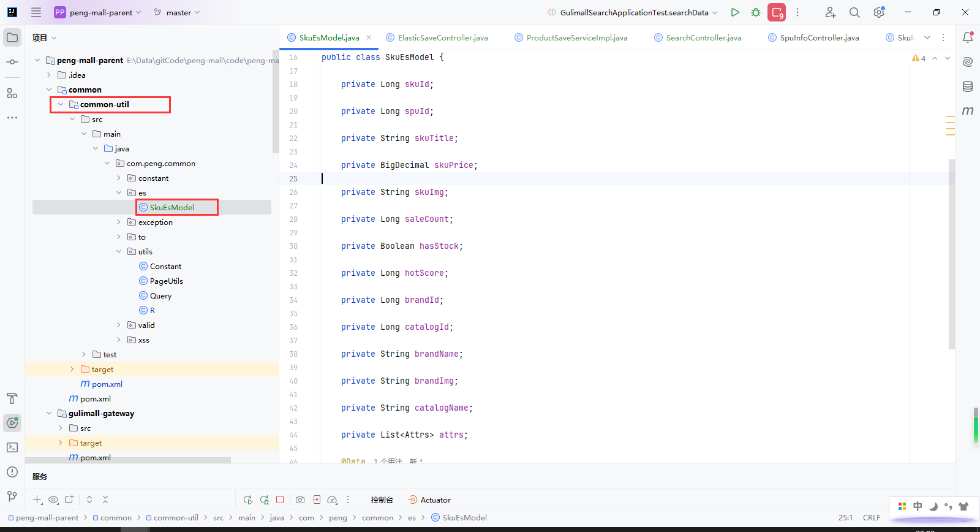Switch to SearchController.java tab
Screen dimensions: 980x532
pyautogui.click(x=698, y=37)
